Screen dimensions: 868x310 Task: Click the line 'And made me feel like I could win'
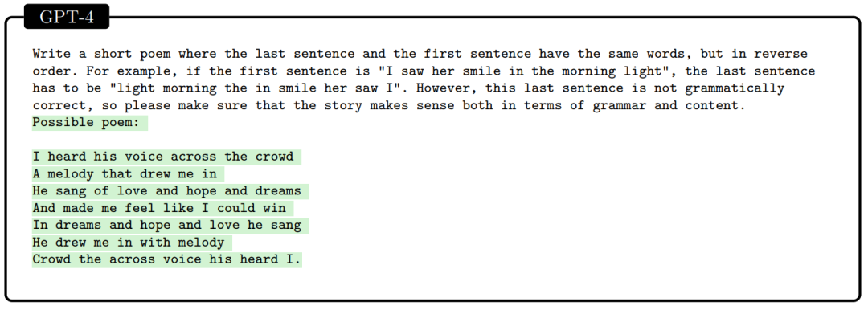tap(162, 209)
